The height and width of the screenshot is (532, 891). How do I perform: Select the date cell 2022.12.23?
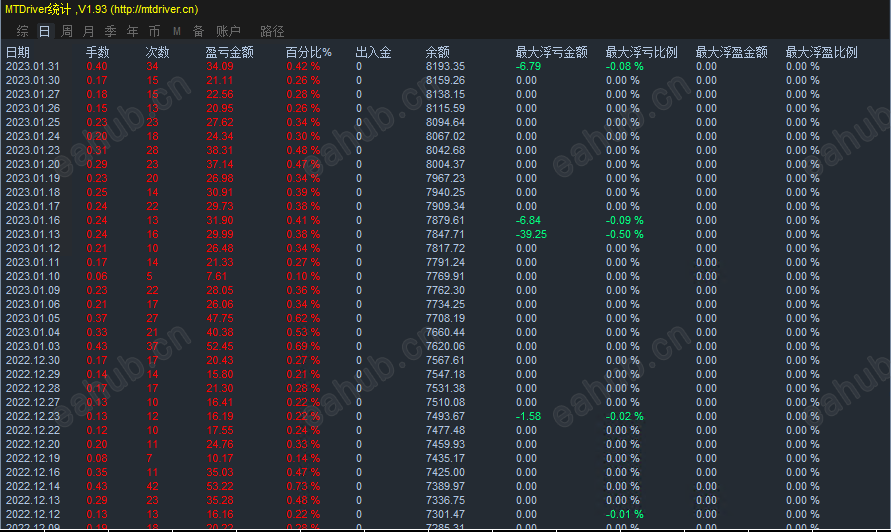[x=32, y=416]
